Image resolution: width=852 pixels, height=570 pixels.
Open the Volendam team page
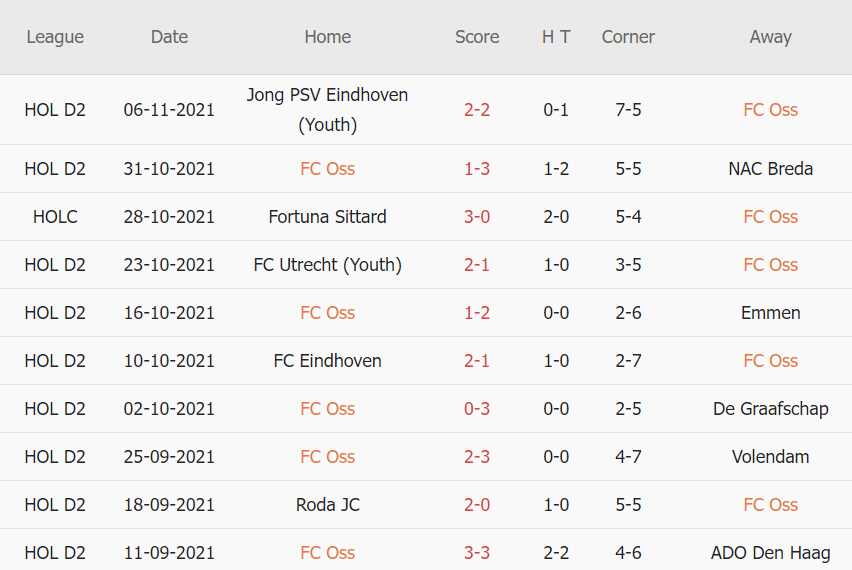(770, 457)
